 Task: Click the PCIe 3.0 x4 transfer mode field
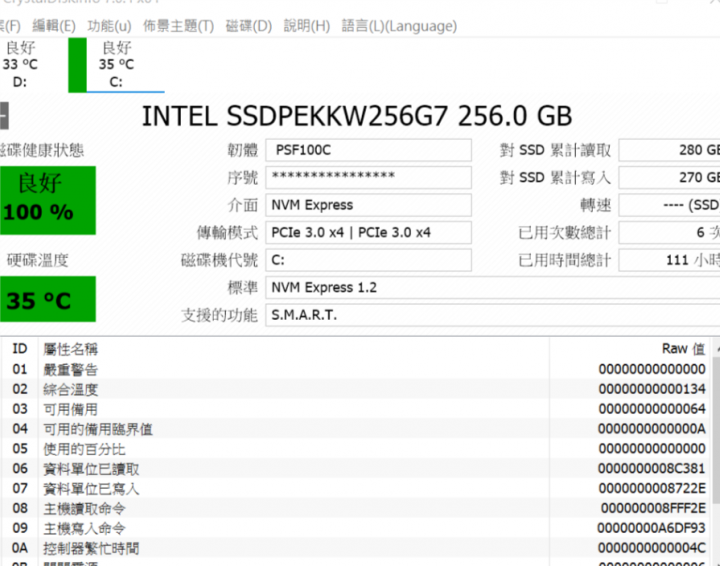point(370,232)
